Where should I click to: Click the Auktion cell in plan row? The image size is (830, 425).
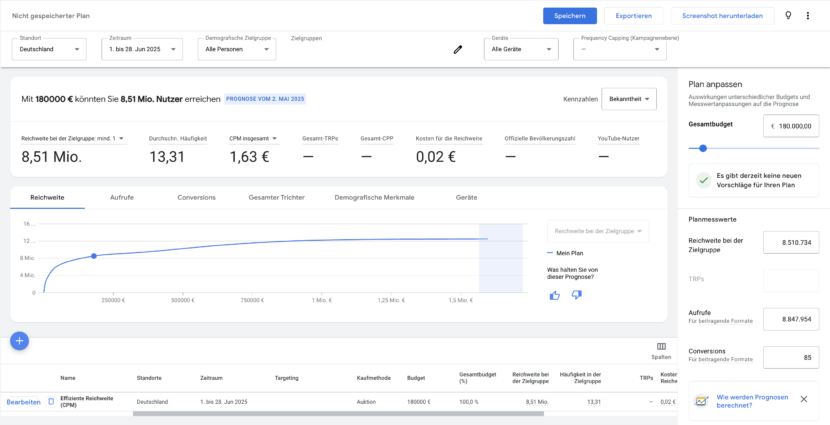tap(366, 402)
